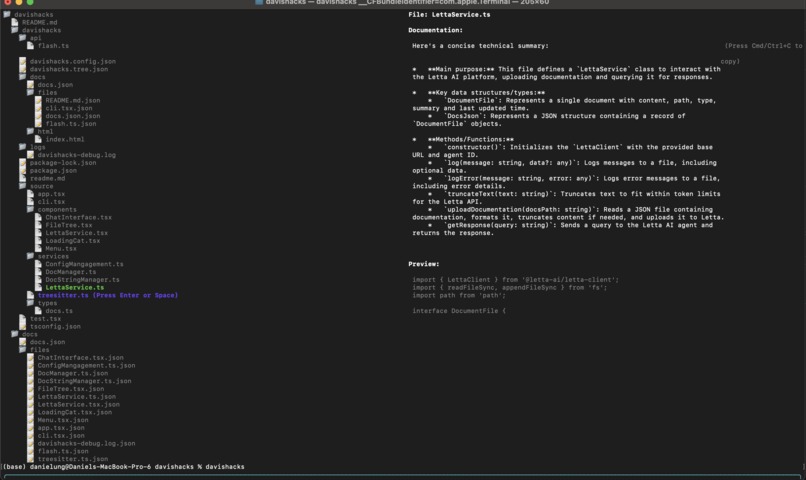806x480 pixels.
Task: Click the icon beside README.md at top
Action: pos(15,22)
